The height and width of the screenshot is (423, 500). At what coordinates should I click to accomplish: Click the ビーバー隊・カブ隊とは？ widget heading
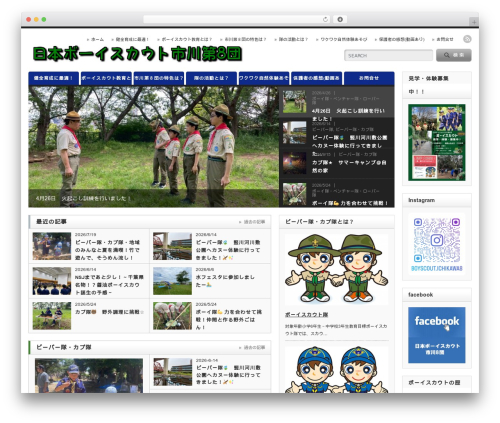coord(319,222)
